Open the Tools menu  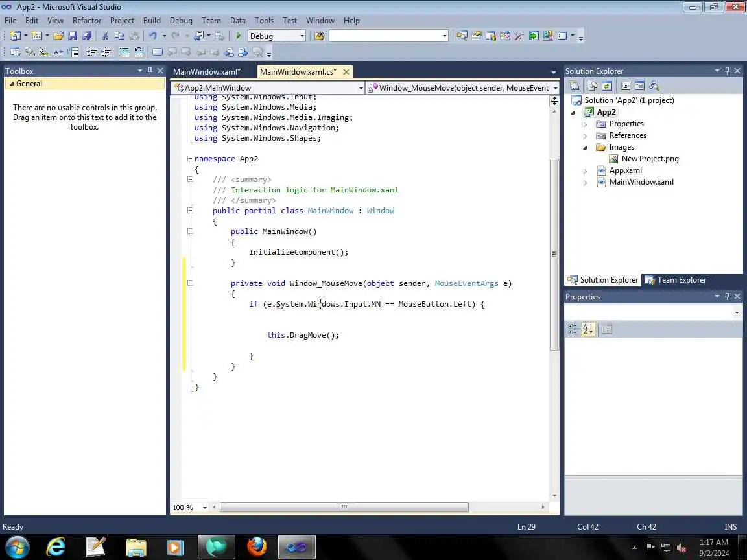(x=264, y=21)
